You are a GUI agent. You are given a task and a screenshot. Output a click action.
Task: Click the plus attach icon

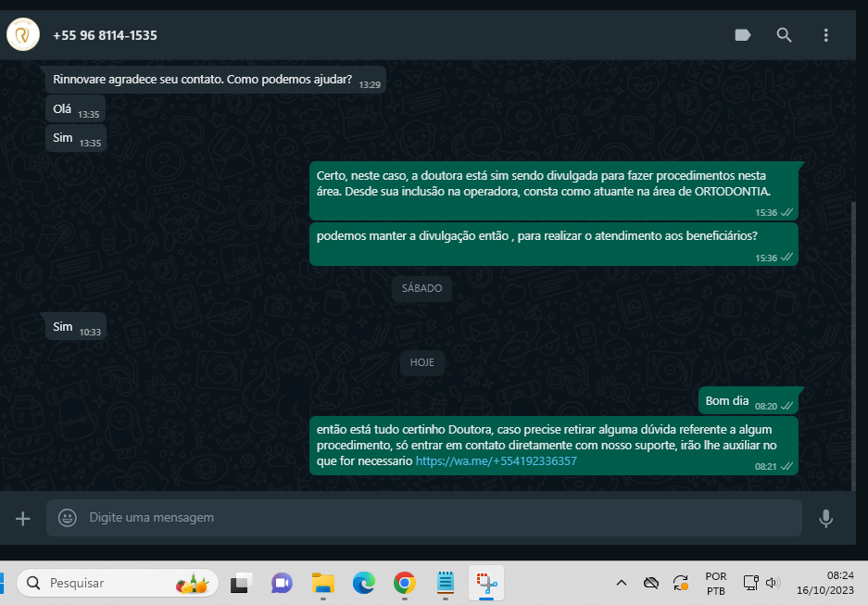click(x=23, y=519)
